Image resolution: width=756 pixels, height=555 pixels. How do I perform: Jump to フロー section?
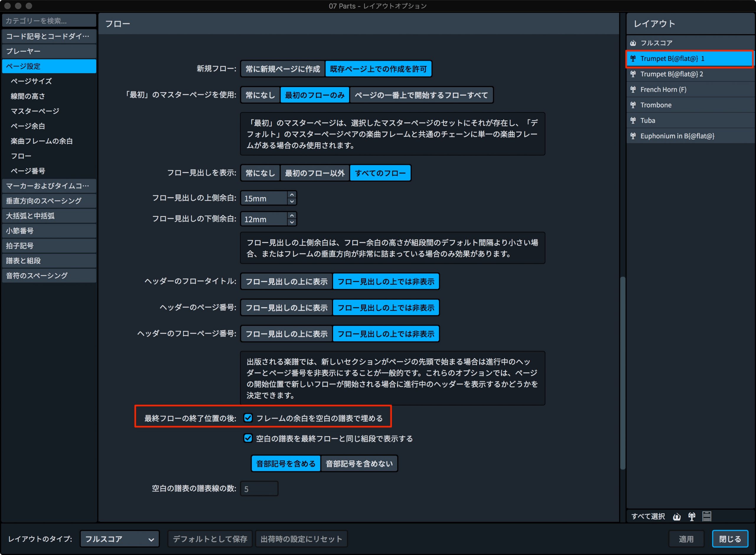point(21,156)
